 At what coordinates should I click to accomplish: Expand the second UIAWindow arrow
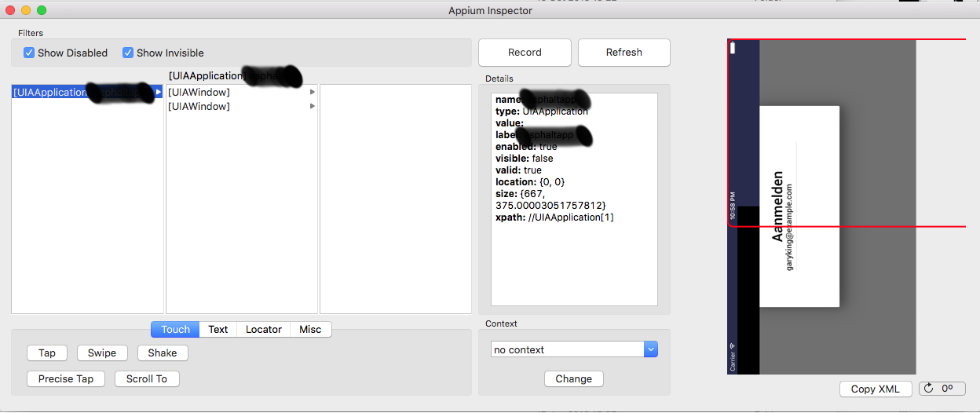(x=313, y=106)
